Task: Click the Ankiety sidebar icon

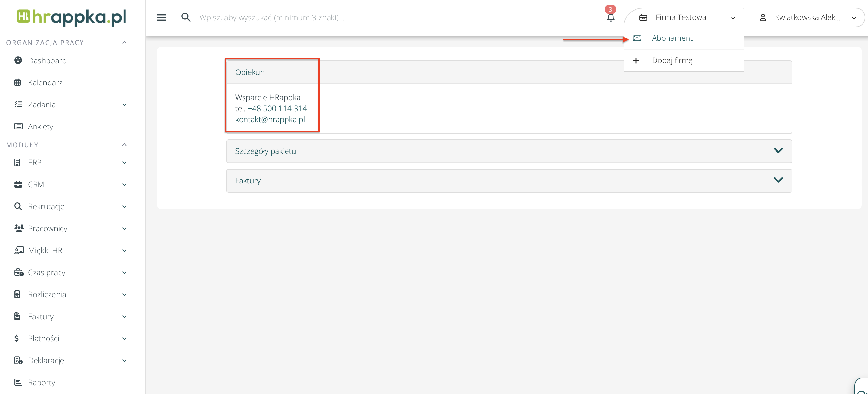Action: pos(18,126)
